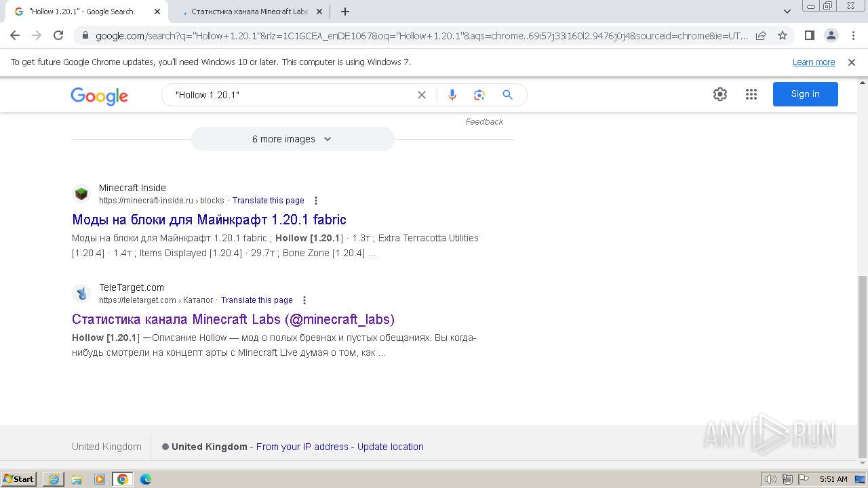The height and width of the screenshot is (488, 868).
Task: Reload the Google search page
Action: click(x=58, y=35)
